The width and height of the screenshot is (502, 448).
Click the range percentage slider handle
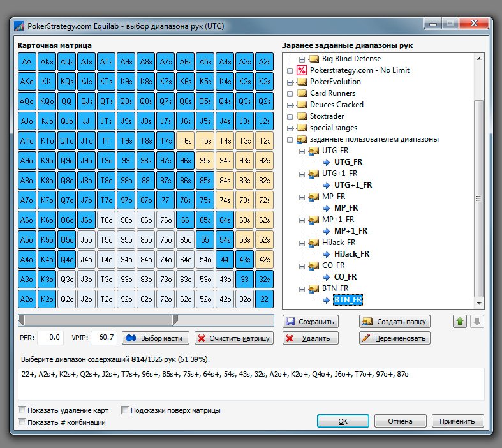(x=175, y=320)
